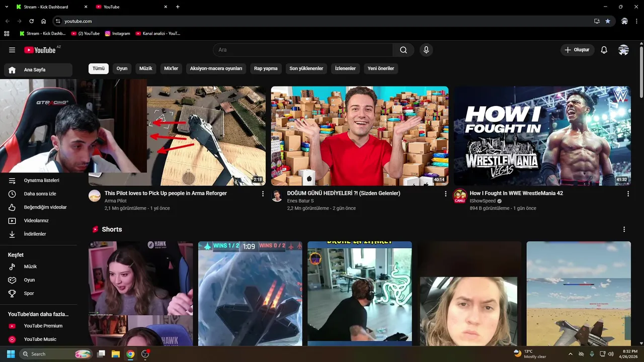Start voice search with the microphone icon

click(x=426, y=50)
